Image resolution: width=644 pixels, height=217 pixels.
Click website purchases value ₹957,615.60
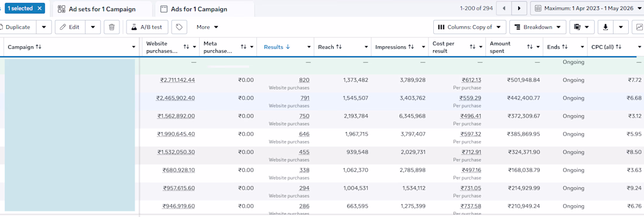[179, 188]
